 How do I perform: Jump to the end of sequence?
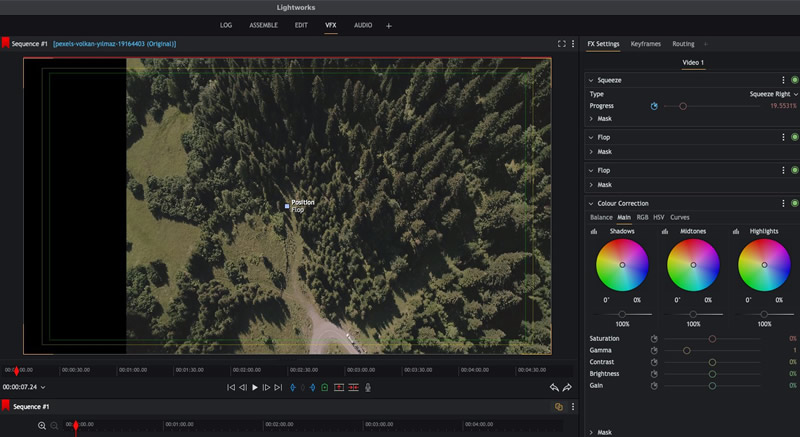click(278, 388)
